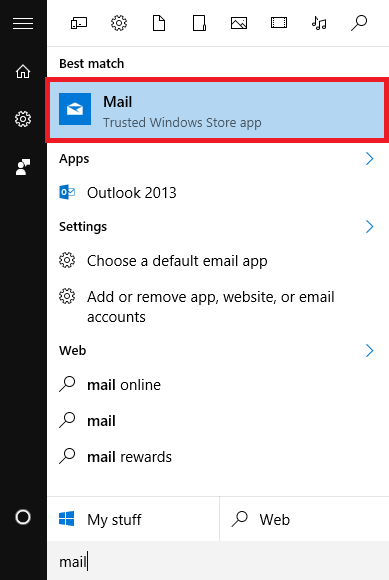Open the hamburger menu in the sidebar
Image resolution: width=389 pixels, height=580 pixels.
[23, 23]
